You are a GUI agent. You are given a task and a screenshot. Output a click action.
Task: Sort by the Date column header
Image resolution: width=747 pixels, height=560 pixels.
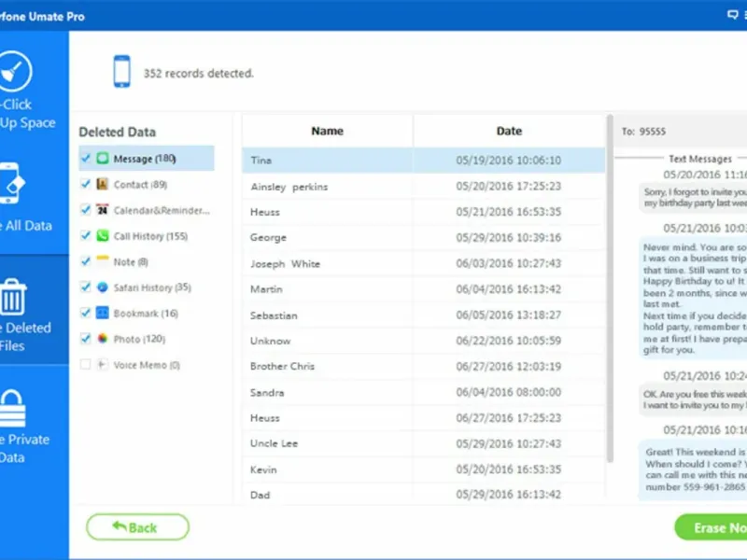pyautogui.click(x=509, y=131)
